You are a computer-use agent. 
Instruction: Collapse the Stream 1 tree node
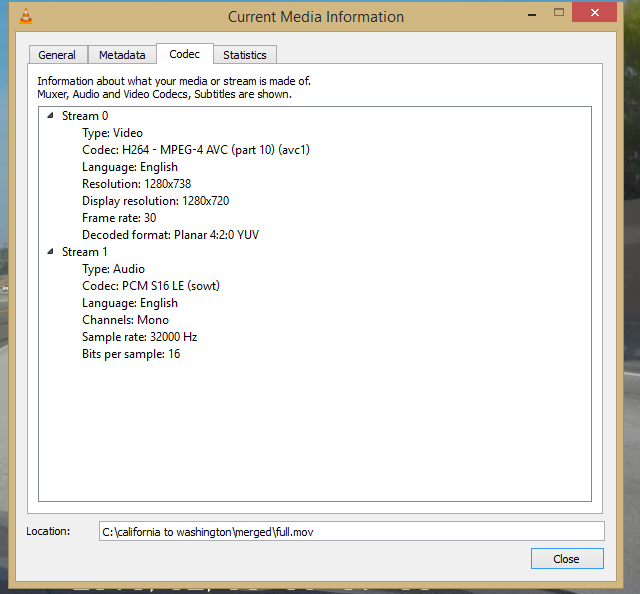point(50,251)
